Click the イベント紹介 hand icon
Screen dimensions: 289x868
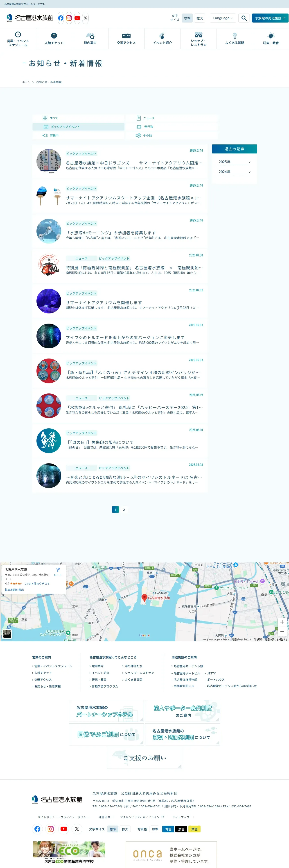point(163,35)
